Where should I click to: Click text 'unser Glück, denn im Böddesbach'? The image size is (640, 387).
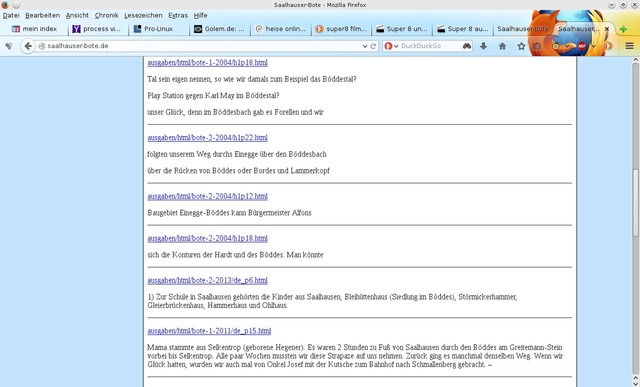click(199, 112)
